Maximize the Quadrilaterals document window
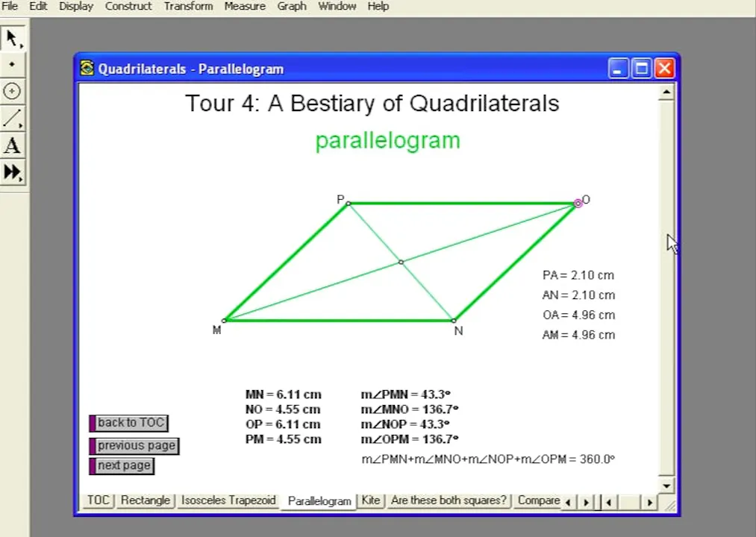The height and width of the screenshot is (537, 756). point(641,69)
